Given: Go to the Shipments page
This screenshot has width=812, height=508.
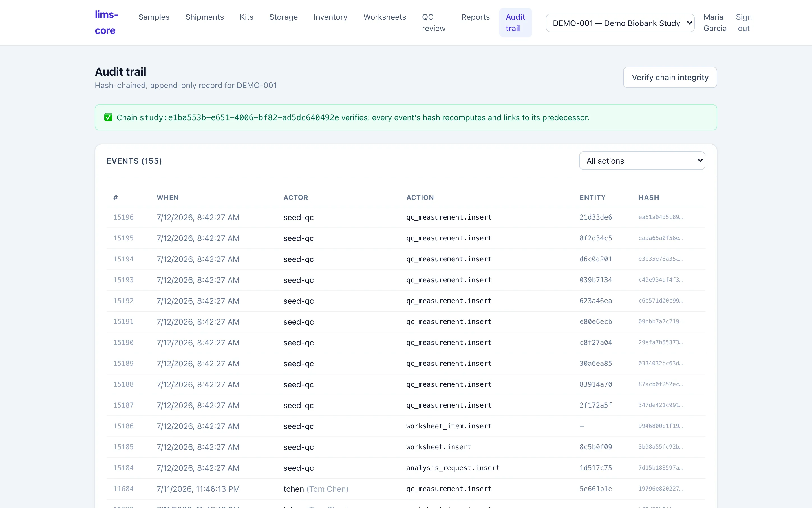Looking at the screenshot, I should tap(204, 17).
